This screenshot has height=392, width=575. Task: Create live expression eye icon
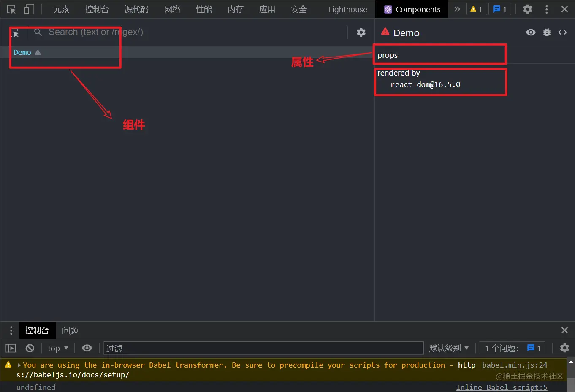(x=87, y=348)
